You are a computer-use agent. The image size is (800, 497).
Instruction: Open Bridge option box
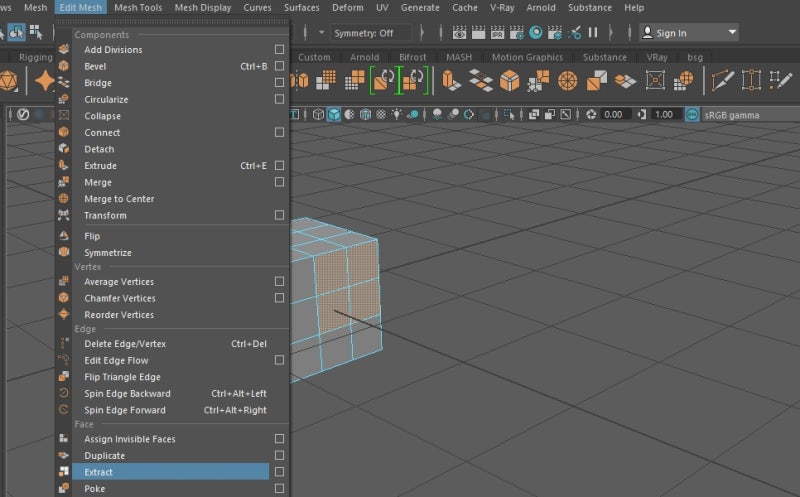pos(279,82)
